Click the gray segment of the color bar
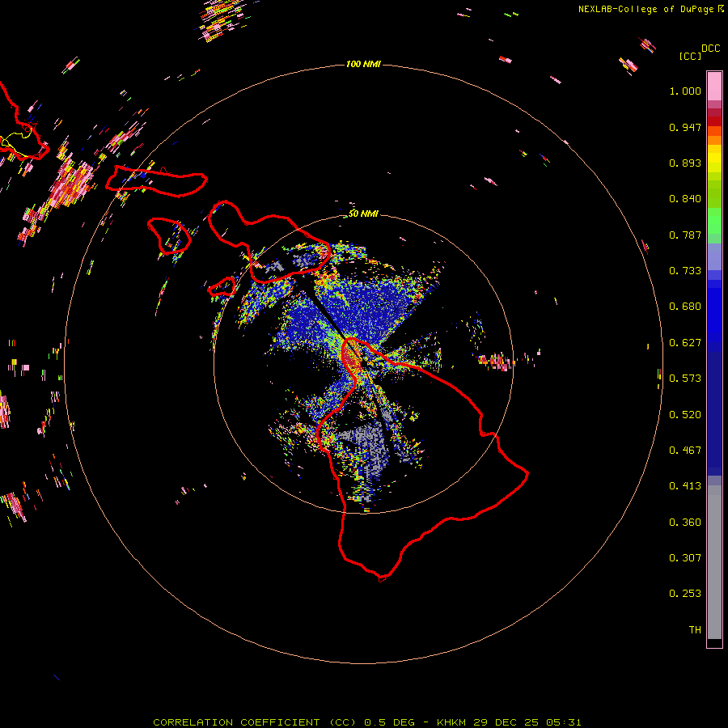Image resolution: width=728 pixels, height=728 pixels. (714, 562)
